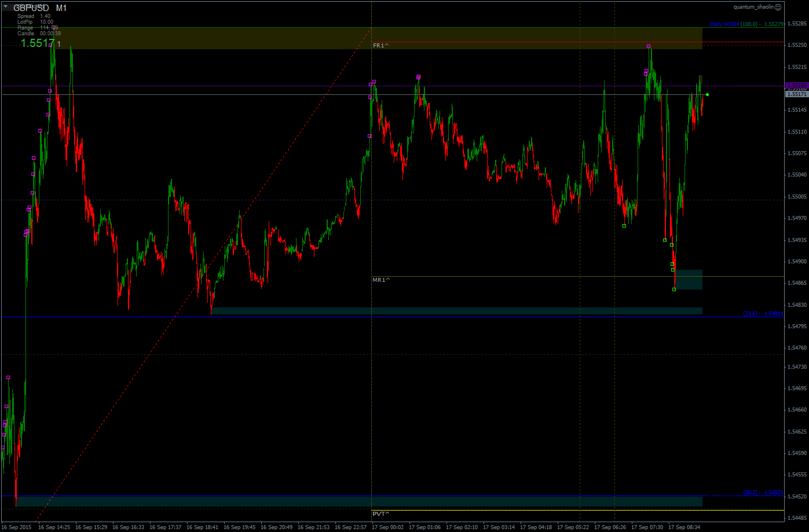809x532 pixels.
Task: Click the quantum_shaolin expert name label
Action: click(x=753, y=7)
